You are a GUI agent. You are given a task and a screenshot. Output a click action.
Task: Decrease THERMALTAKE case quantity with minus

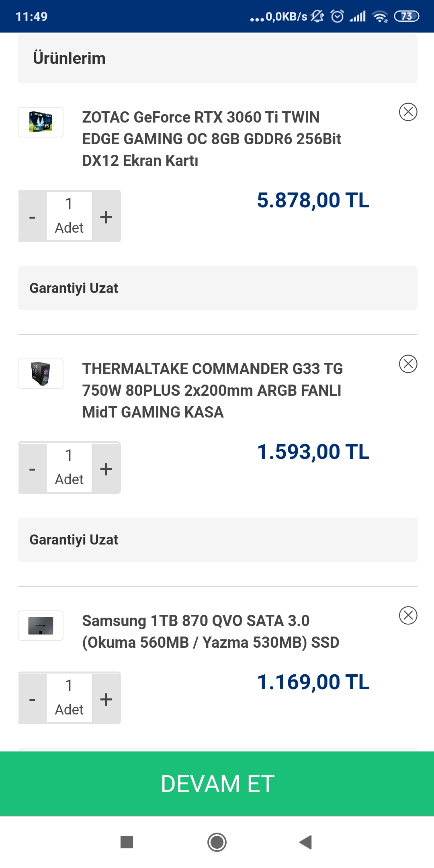[x=33, y=469]
